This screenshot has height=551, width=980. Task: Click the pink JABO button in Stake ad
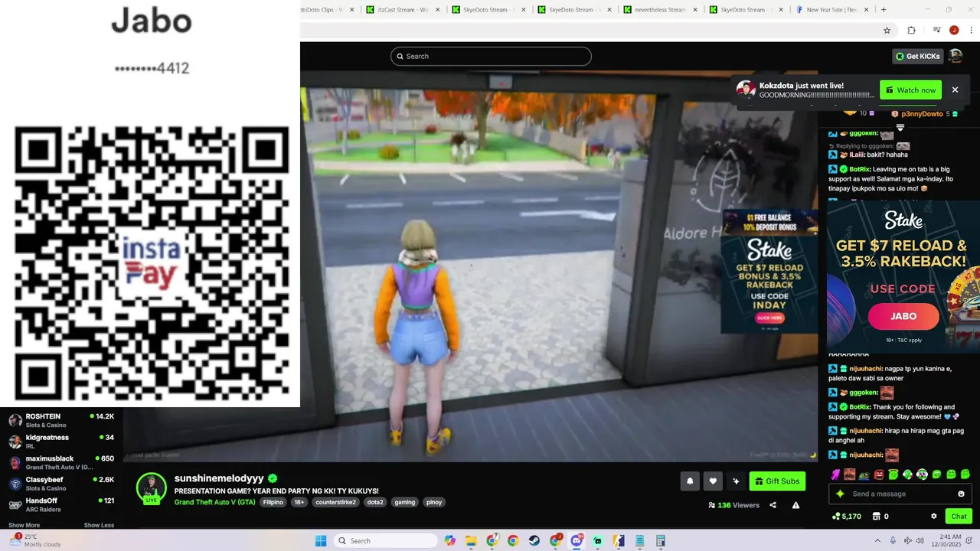903,316
